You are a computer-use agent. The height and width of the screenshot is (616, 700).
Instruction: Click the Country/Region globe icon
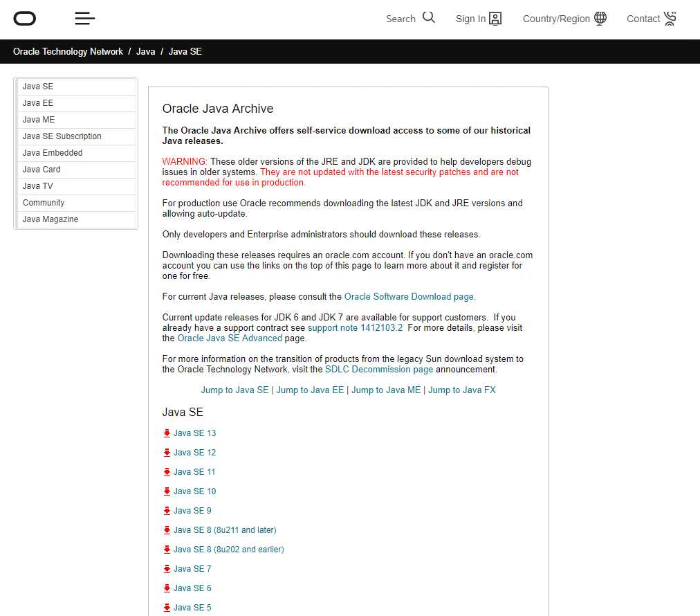[600, 18]
